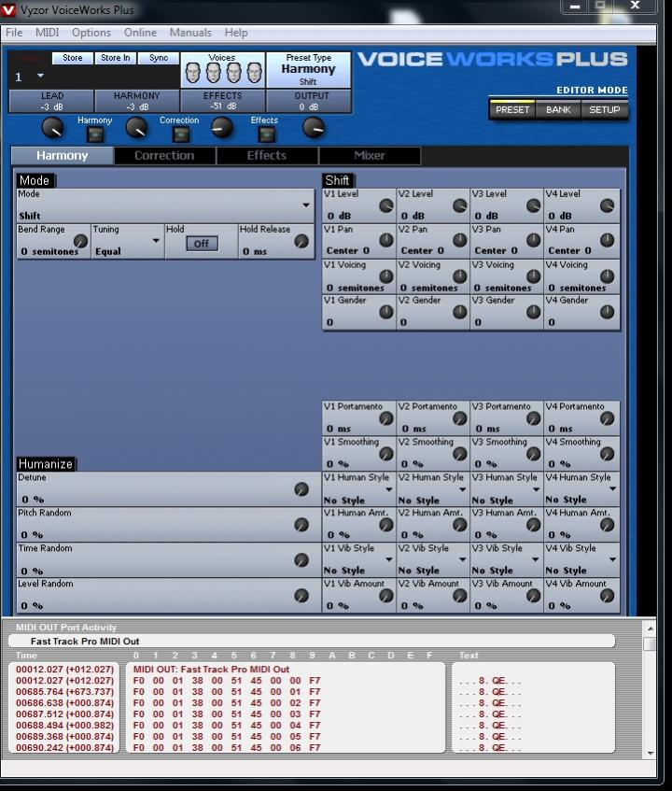The width and height of the screenshot is (672, 791).
Task: Click the MIDI log scrollbar up arrow
Action: tap(651, 629)
